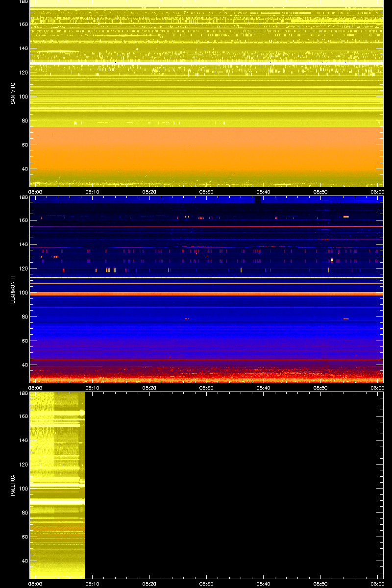Click Learmonth 100 frequency tick label
The height and width of the screenshot is (588, 392).
(x=23, y=293)
